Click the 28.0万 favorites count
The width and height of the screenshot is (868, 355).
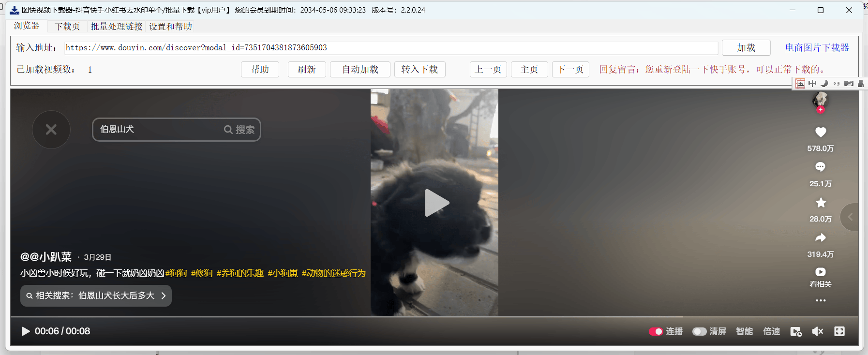pos(821,219)
